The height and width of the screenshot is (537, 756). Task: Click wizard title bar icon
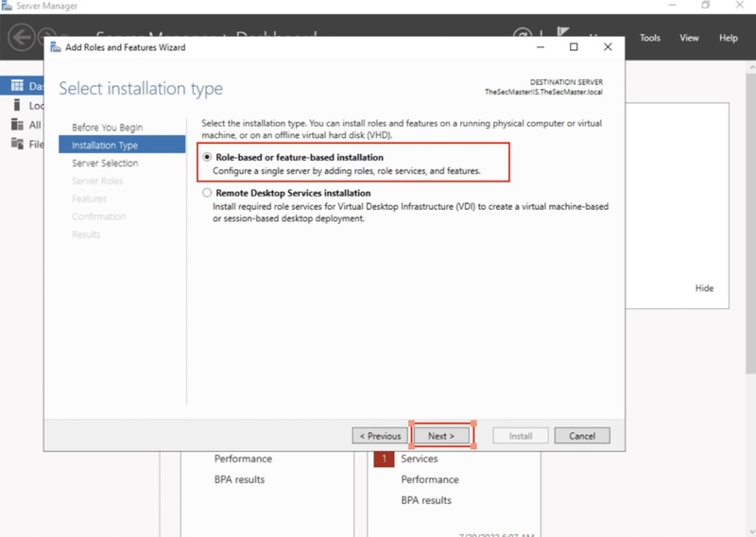[56, 47]
